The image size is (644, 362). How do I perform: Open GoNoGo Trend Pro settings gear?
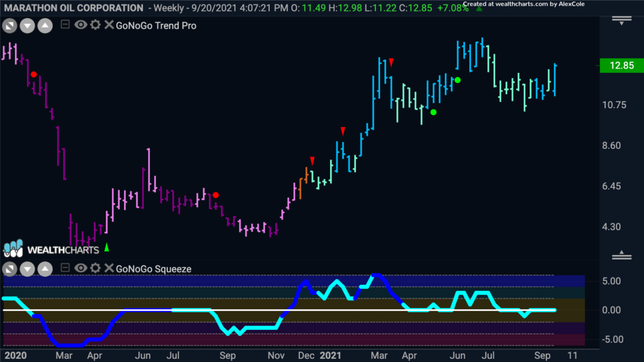point(96,25)
